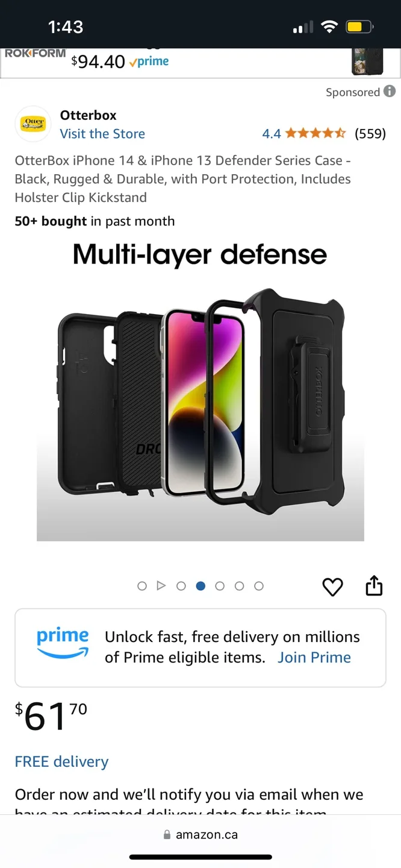Select the first image carousel dot

[142, 586]
